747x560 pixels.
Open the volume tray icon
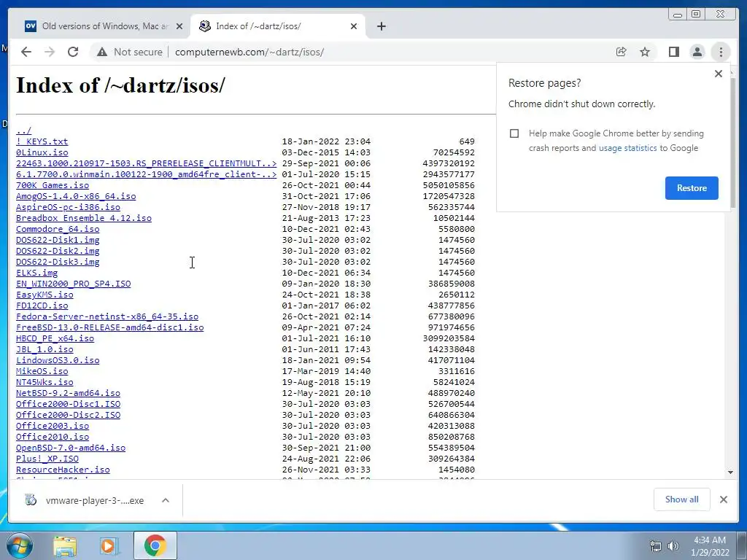pos(673,546)
